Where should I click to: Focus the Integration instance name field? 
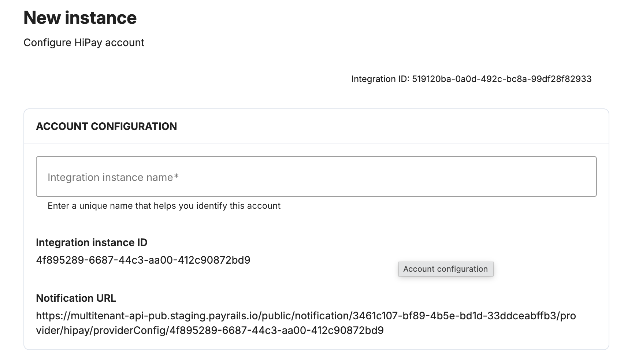tap(316, 177)
